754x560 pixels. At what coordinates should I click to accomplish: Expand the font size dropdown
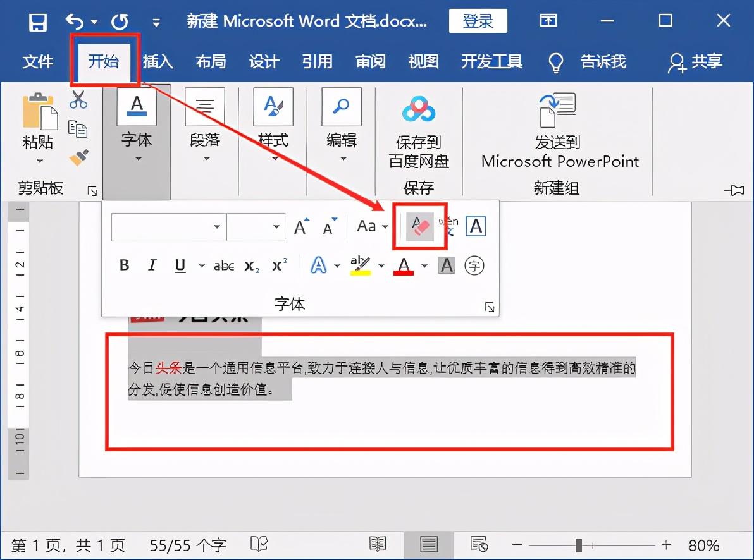click(275, 226)
